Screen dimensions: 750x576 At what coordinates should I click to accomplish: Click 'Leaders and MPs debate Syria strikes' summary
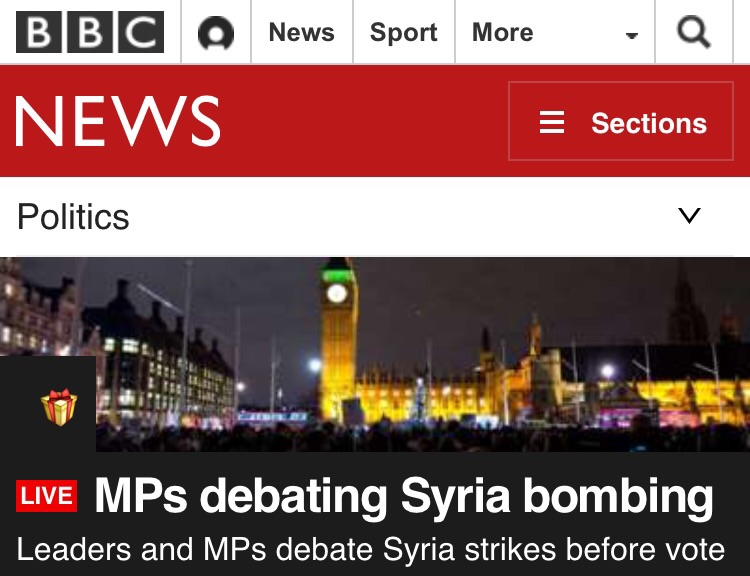coord(371,550)
